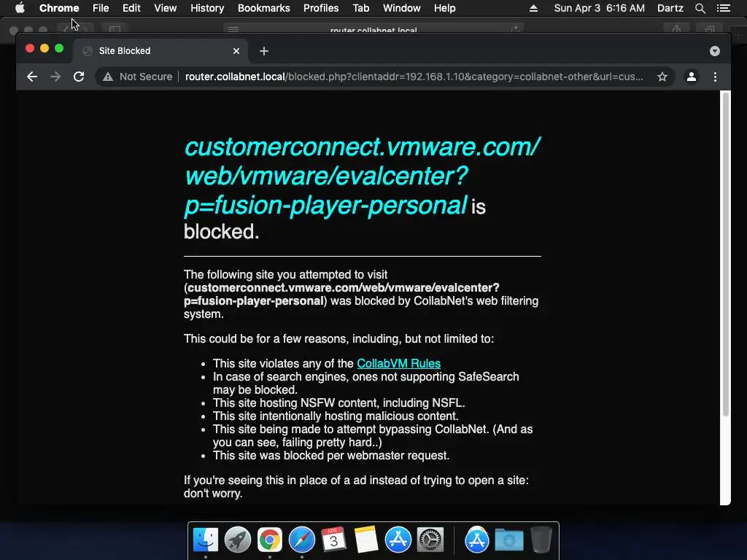This screenshot has width=747, height=560.
Task: Open Spotlight search magnifier
Action: (x=700, y=8)
